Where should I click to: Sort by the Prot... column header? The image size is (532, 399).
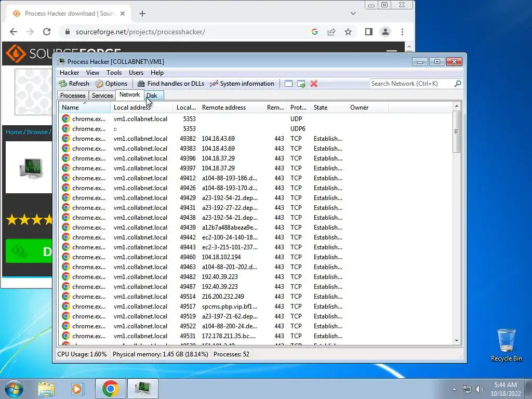(x=299, y=107)
